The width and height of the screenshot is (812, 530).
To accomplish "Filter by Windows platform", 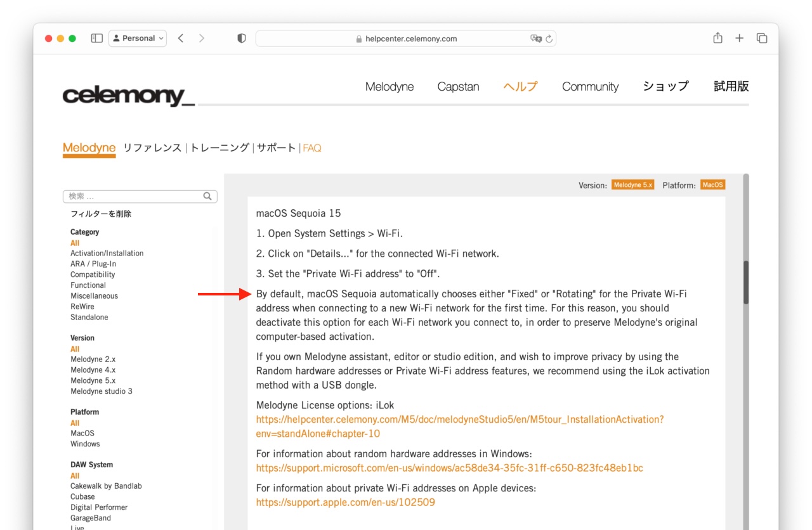I will 85,444.
